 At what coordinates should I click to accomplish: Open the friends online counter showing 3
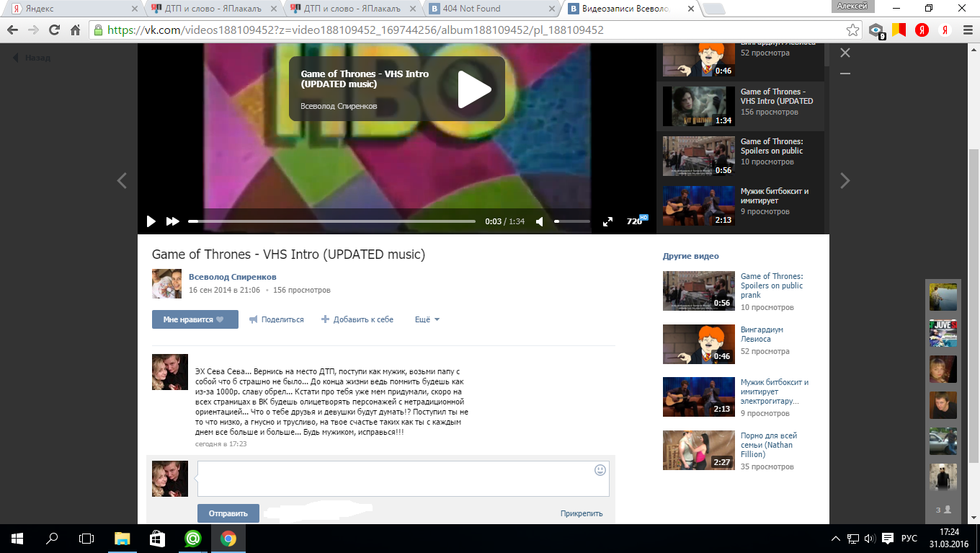pos(943,510)
